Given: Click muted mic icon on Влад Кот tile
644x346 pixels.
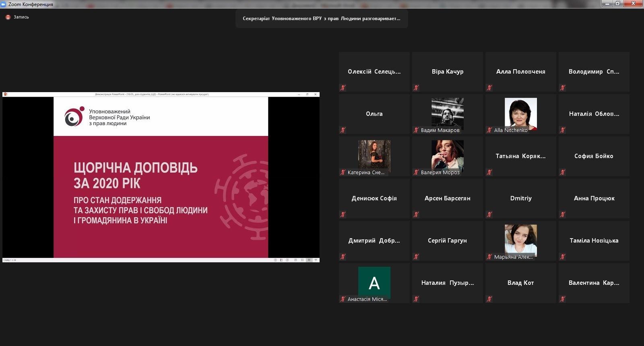Looking at the screenshot, I should (x=489, y=299).
